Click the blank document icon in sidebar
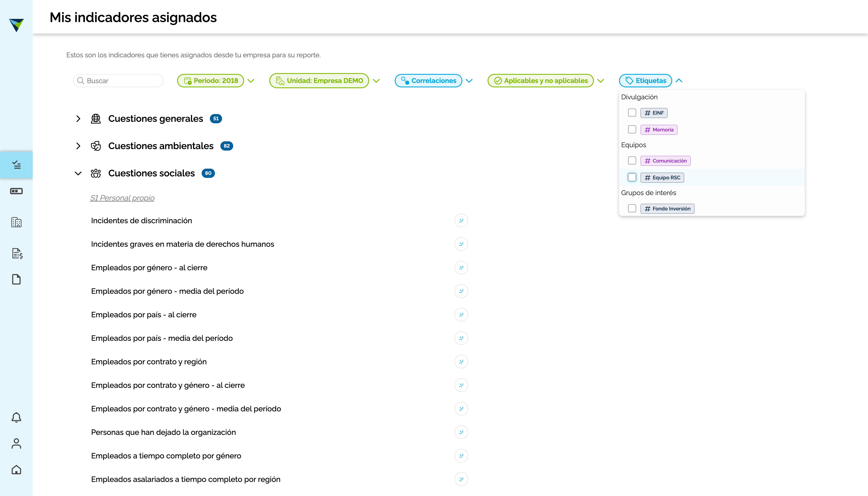This screenshot has height=496, width=868. [x=16, y=279]
